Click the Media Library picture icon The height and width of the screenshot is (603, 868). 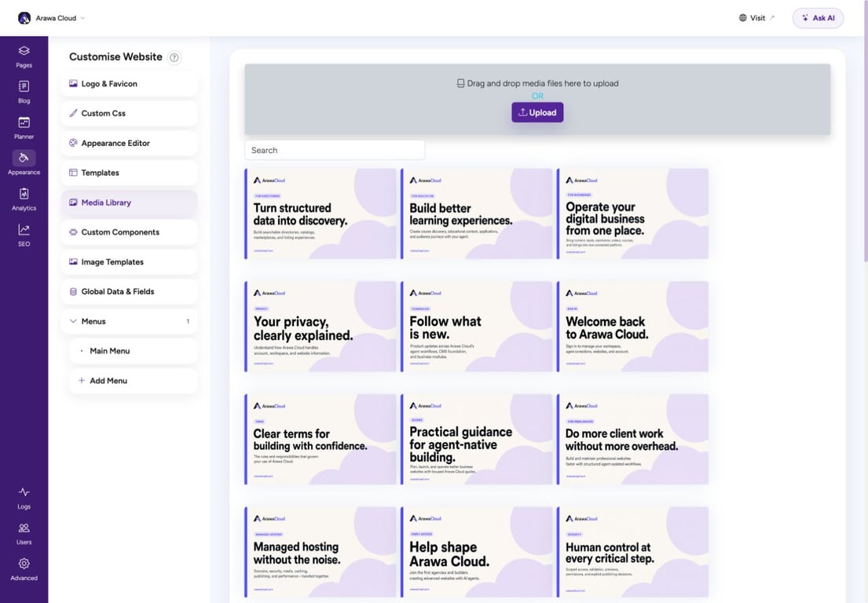73,203
